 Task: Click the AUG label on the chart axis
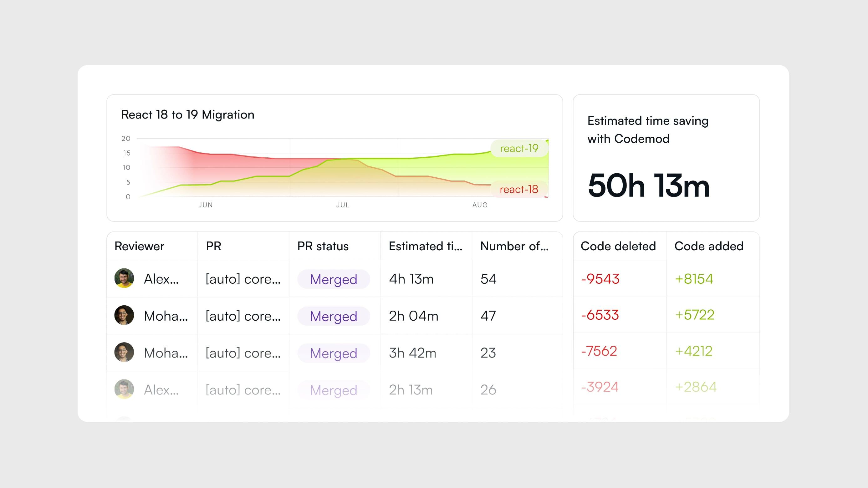[480, 205]
